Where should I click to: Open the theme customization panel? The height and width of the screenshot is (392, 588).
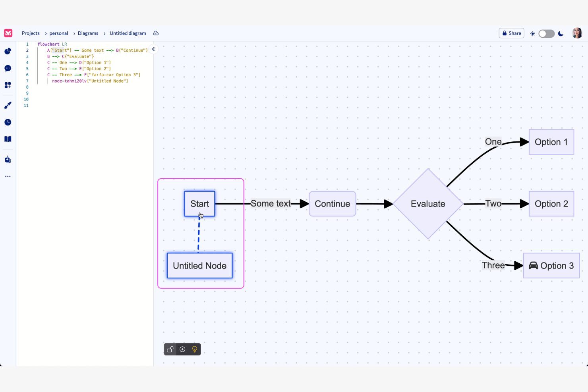(x=8, y=105)
